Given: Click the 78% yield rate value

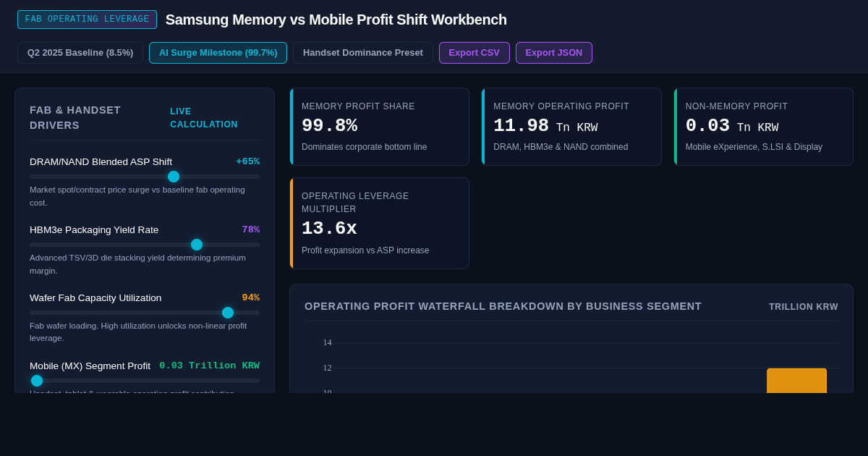Looking at the screenshot, I should (250, 229).
